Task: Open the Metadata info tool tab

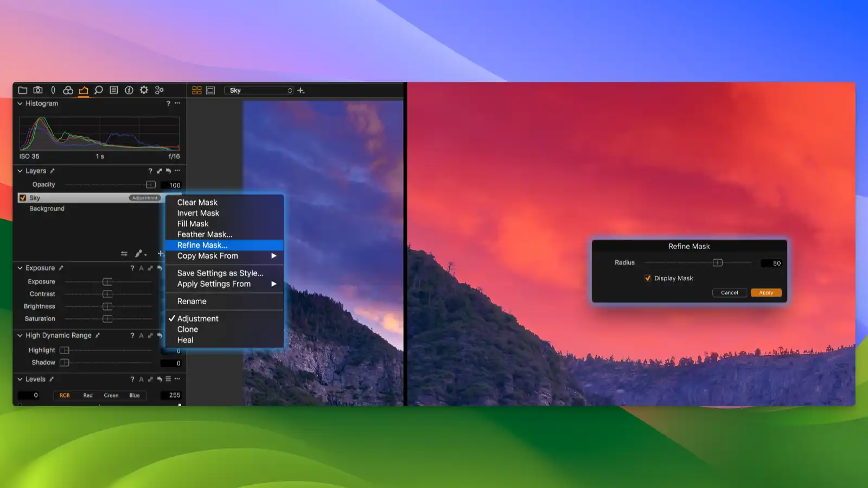Action: coord(129,90)
